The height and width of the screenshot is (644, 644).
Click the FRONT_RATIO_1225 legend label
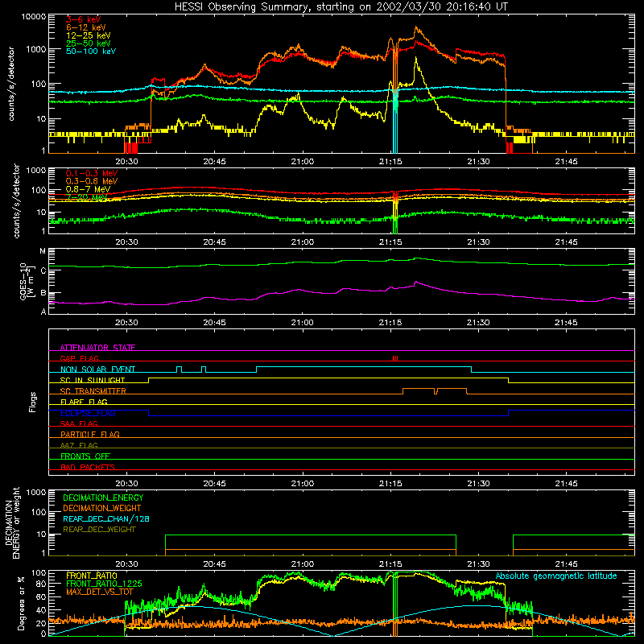pos(104,584)
